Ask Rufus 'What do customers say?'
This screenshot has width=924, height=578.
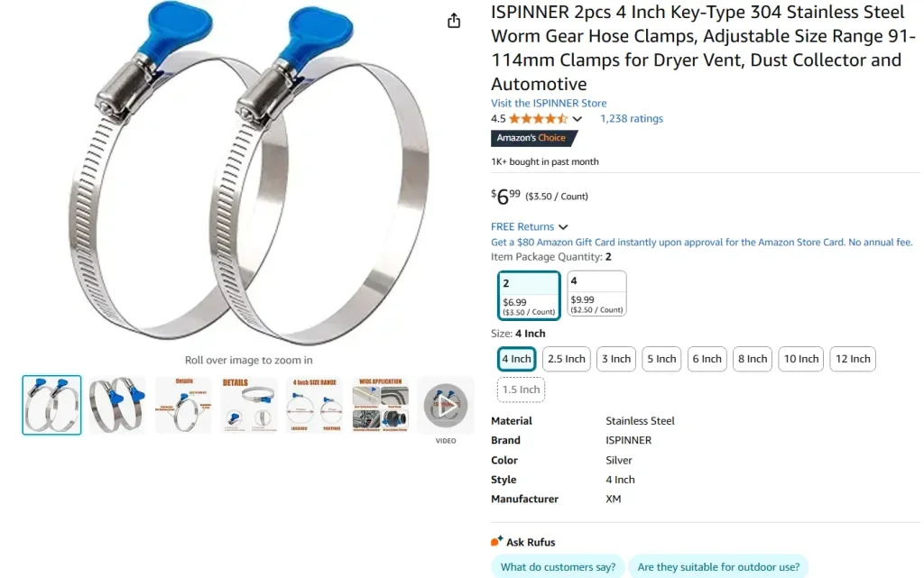point(558,566)
